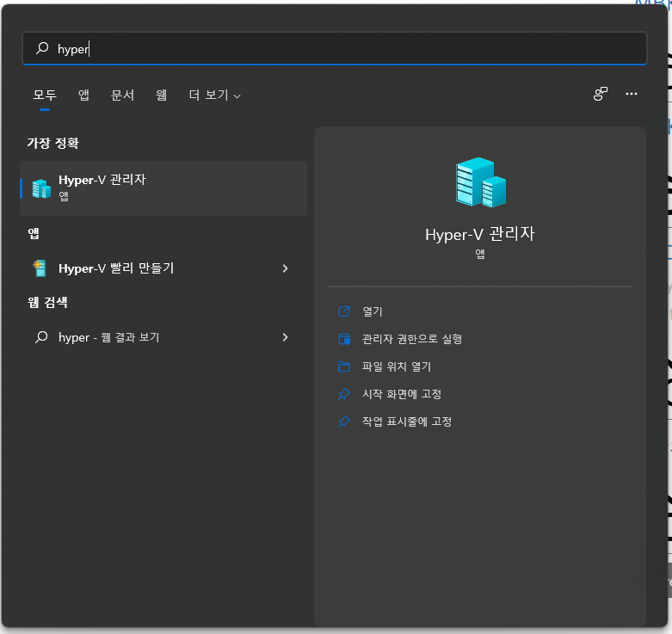Click the folder icon for 파일 위치 열기
The width and height of the screenshot is (672, 634).
pyautogui.click(x=344, y=366)
